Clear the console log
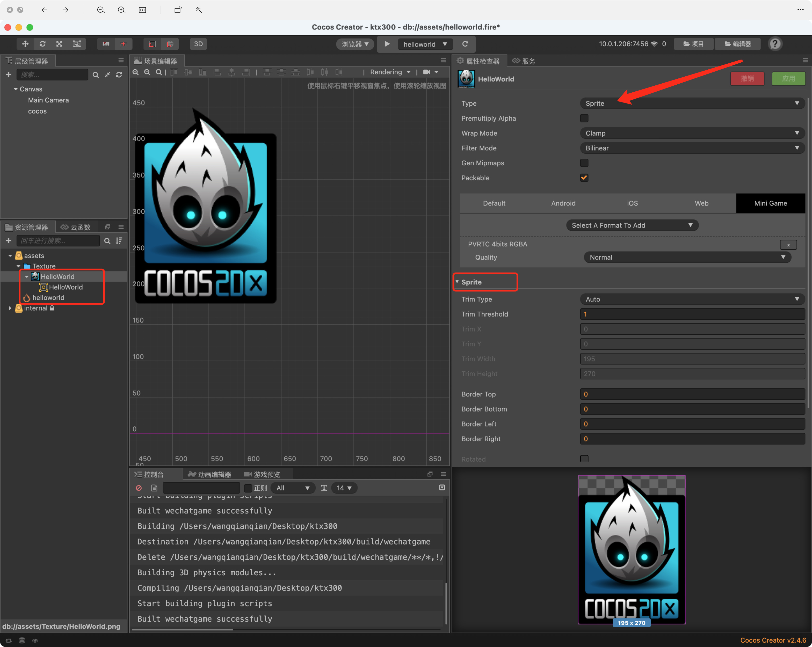Viewport: 812px width, 647px height. [x=139, y=488]
